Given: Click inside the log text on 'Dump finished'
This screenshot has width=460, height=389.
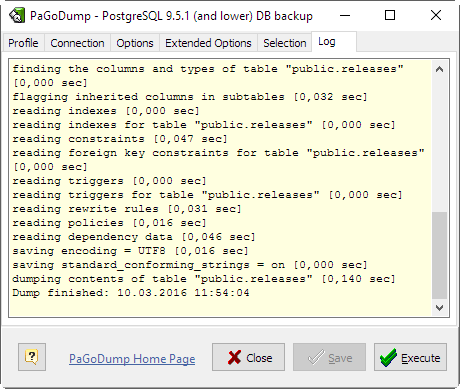Looking at the screenshot, I should (x=60, y=293).
